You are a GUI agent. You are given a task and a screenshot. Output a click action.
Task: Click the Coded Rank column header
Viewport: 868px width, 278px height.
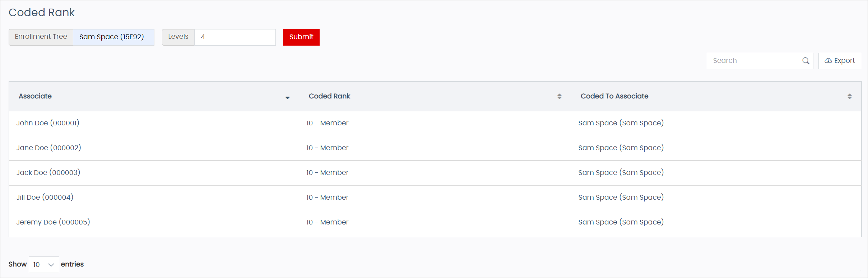tap(329, 96)
